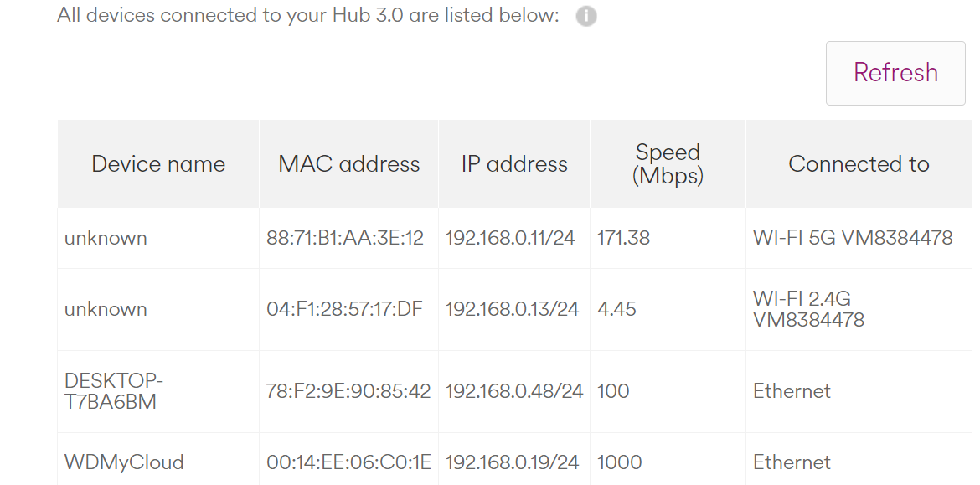This screenshot has height=485, width=980.
Task: Click IP address 192.168.0.13/24
Action: [x=512, y=309]
